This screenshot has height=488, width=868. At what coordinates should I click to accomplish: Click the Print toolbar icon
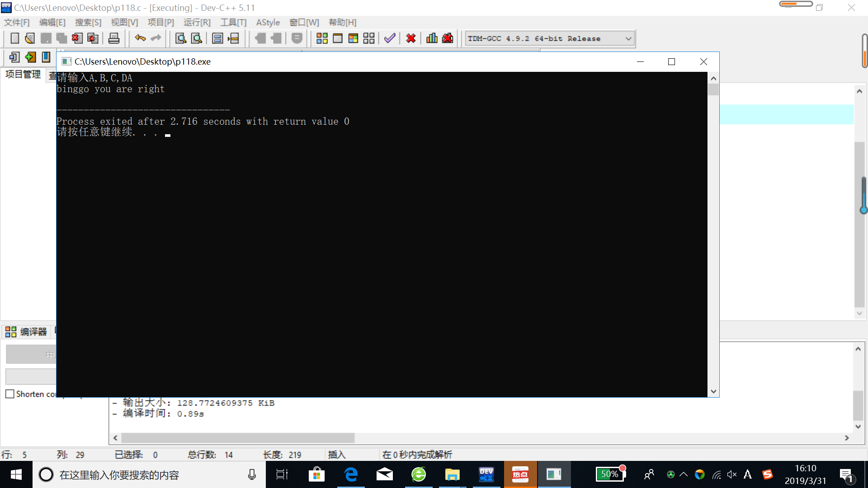(114, 38)
